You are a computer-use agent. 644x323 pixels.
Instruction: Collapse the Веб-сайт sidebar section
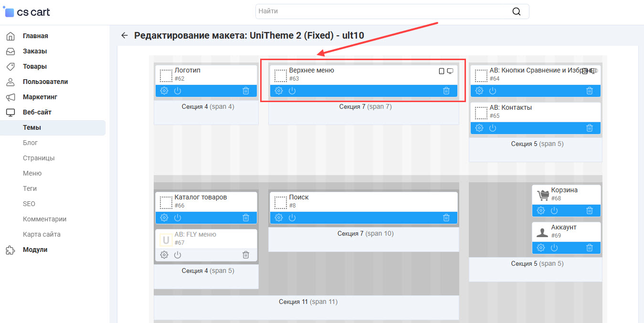[x=37, y=112]
